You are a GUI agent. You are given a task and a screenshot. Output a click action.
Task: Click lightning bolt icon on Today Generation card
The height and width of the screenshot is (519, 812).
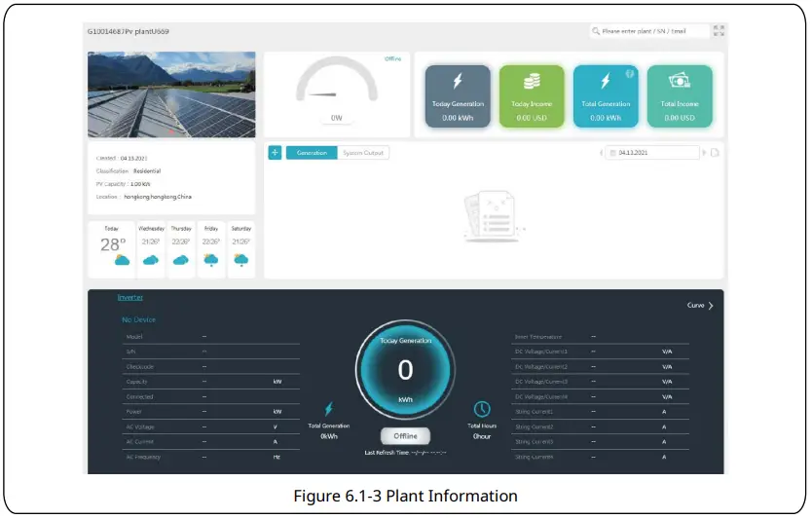(458, 81)
